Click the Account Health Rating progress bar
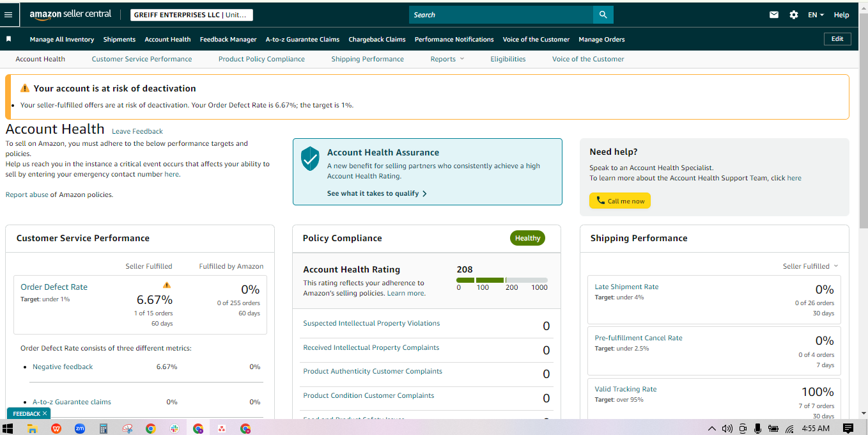This screenshot has width=868, height=435. (x=502, y=280)
